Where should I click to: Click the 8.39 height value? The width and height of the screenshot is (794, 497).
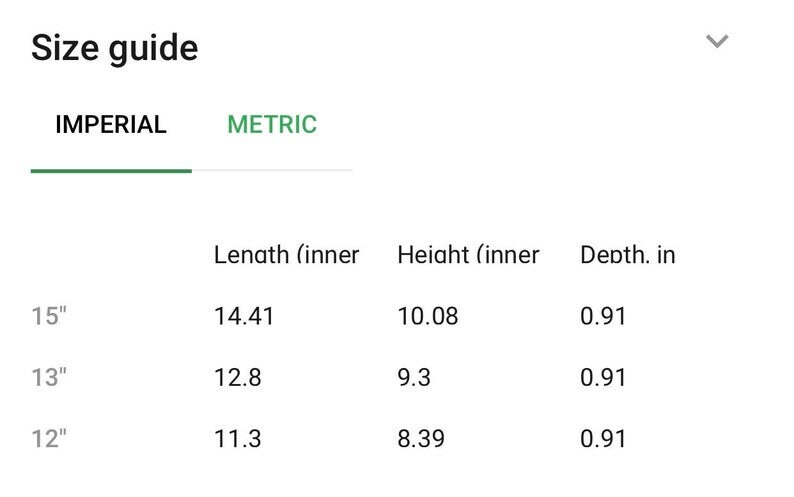click(x=421, y=439)
